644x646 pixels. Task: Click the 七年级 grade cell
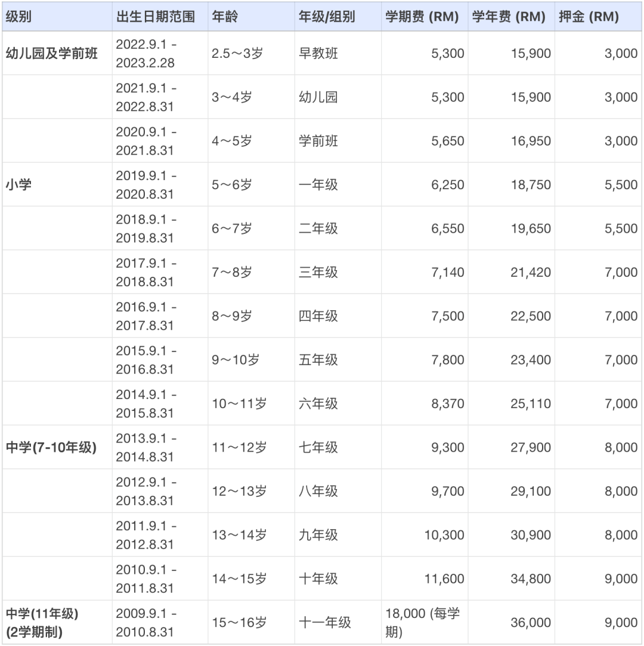coord(338,447)
